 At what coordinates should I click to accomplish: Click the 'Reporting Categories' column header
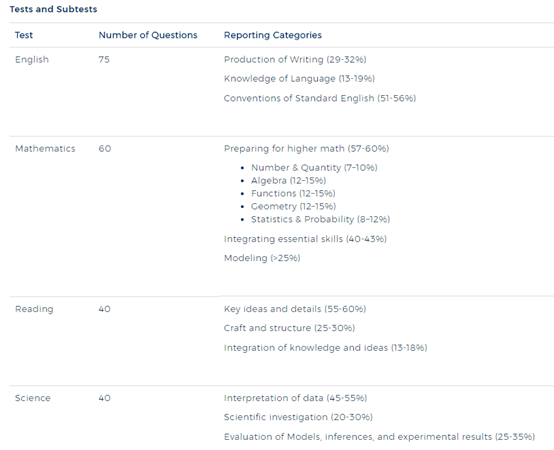tap(273, 35)
